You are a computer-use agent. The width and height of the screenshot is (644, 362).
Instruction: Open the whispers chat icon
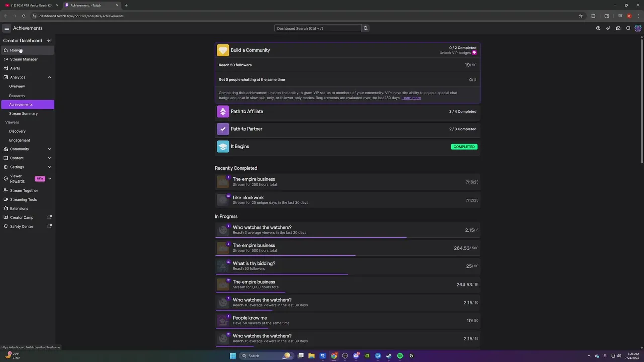[628, 28]
